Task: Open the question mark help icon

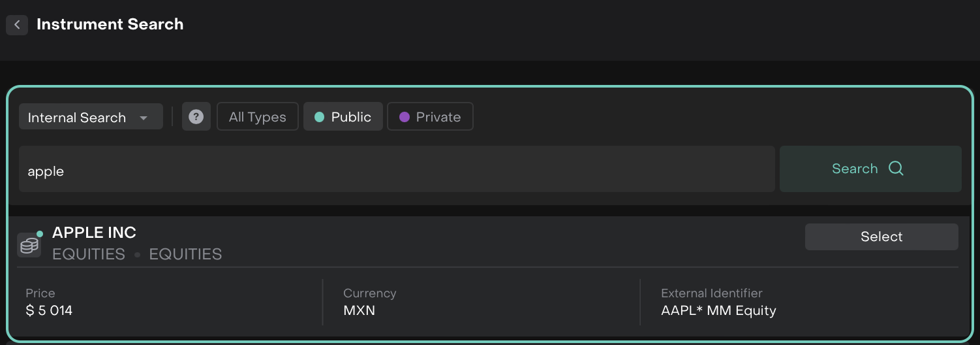Action: pyautogui.click(x=196, y=117)
